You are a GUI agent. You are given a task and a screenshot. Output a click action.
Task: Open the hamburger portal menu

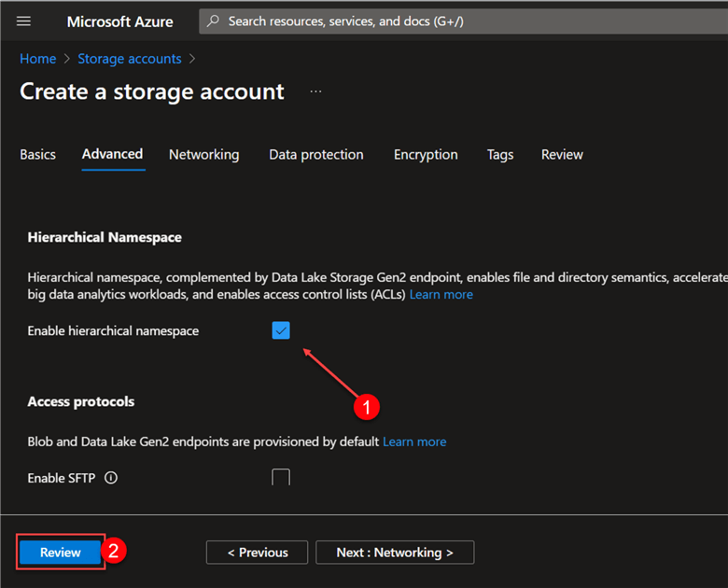[24, 21]
